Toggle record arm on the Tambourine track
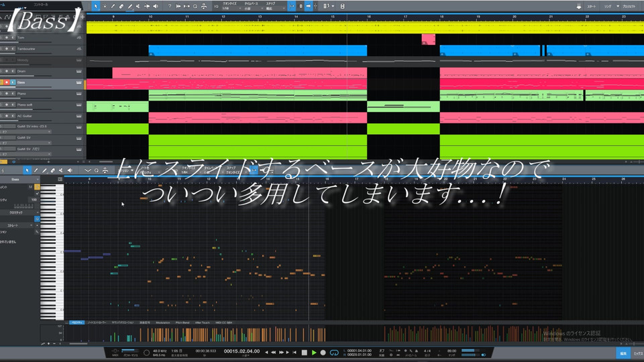 (x=7, y=49)
